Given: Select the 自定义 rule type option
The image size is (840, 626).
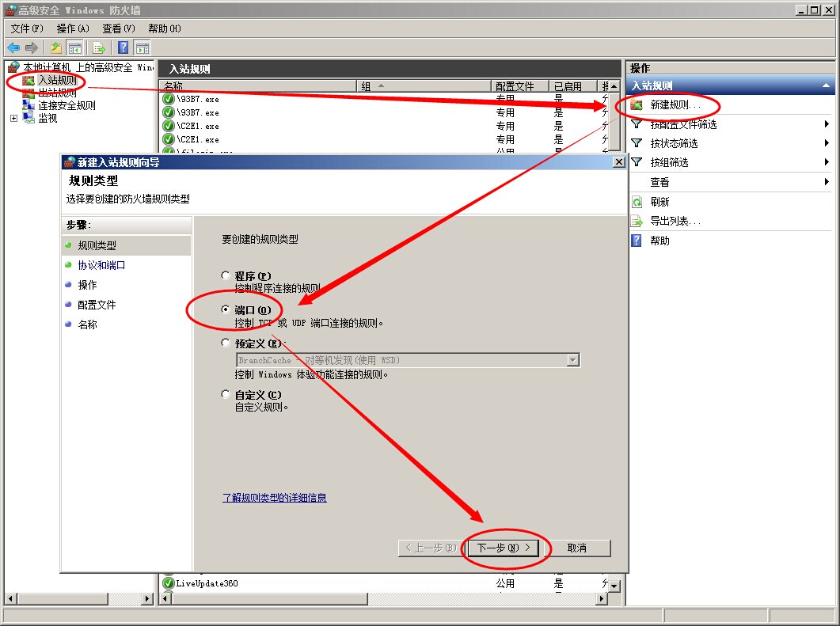Looking at the screenshot, I should (x=226, y=394).
